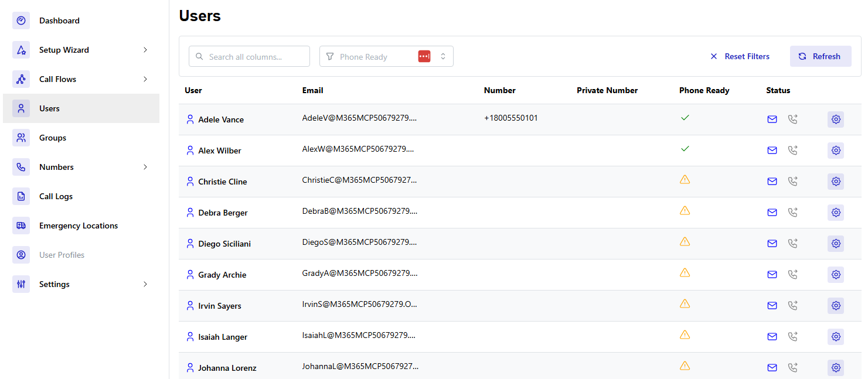The height and width of the screenshot is (379, 868).
Task: Click the Dashboard gauge icon in sidebar
Action: 21,21
